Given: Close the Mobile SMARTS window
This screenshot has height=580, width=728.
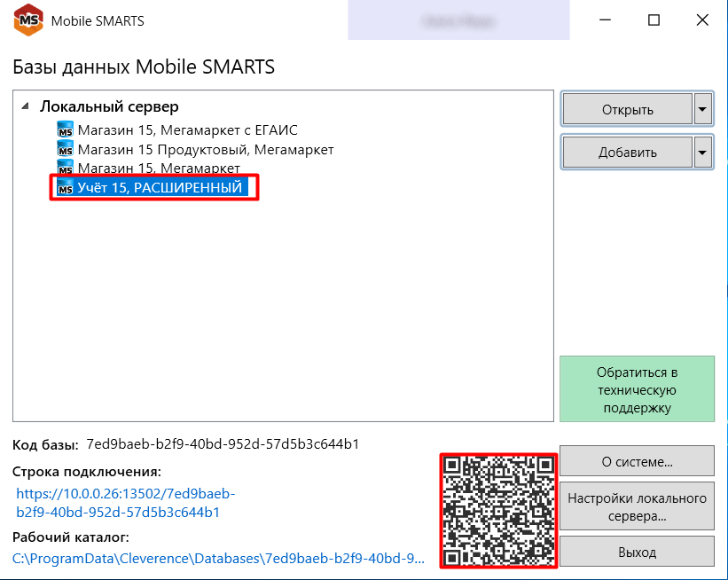Looking at the screenshot, I should point(702,20).
